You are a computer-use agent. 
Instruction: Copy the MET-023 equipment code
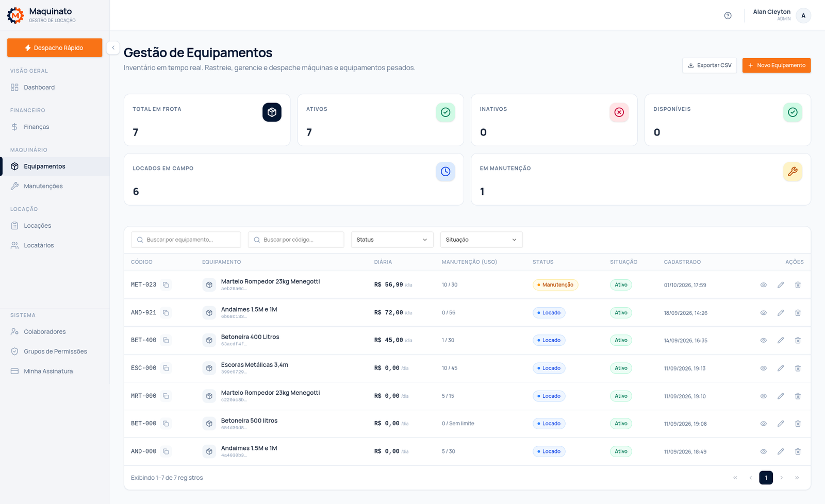point(166,285)
